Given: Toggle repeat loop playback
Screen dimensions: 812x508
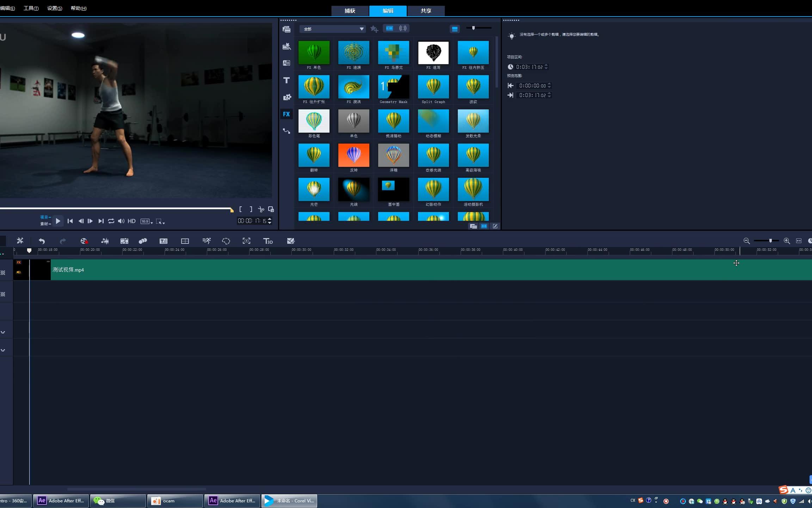Looking at the screenshot, I should point(111,221).
